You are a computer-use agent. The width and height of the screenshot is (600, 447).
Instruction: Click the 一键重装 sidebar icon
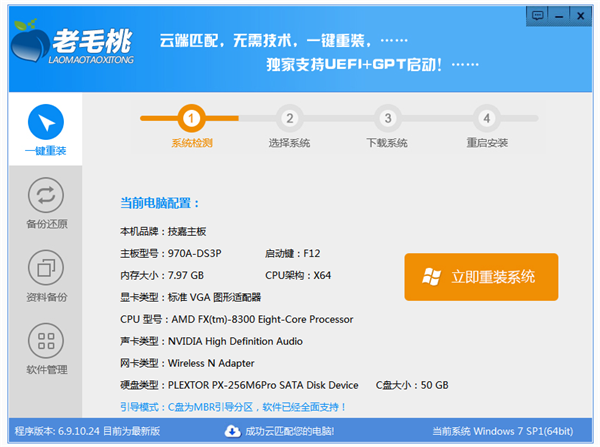(x=45, y=122)
